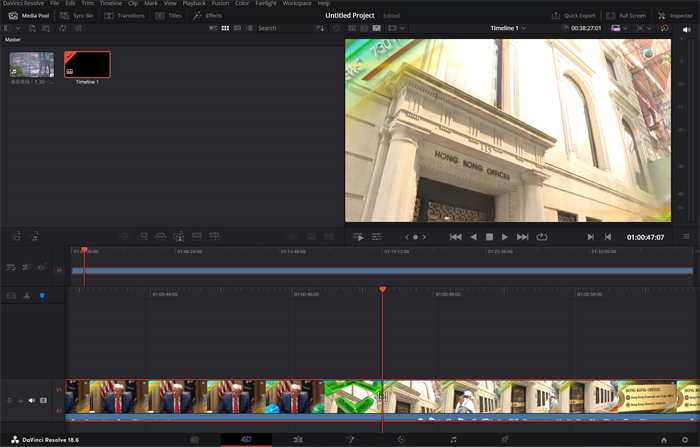700x447 pixels.
Task: Expand the bin list dropdown arrow
Action: pyautogui.click(x=17, y=28)
